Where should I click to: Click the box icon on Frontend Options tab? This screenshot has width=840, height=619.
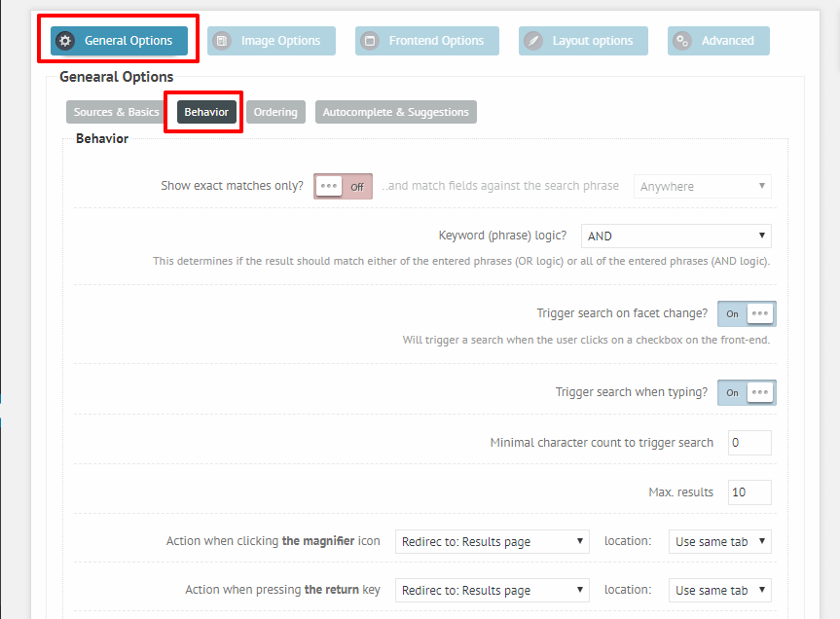pos(370,40)
